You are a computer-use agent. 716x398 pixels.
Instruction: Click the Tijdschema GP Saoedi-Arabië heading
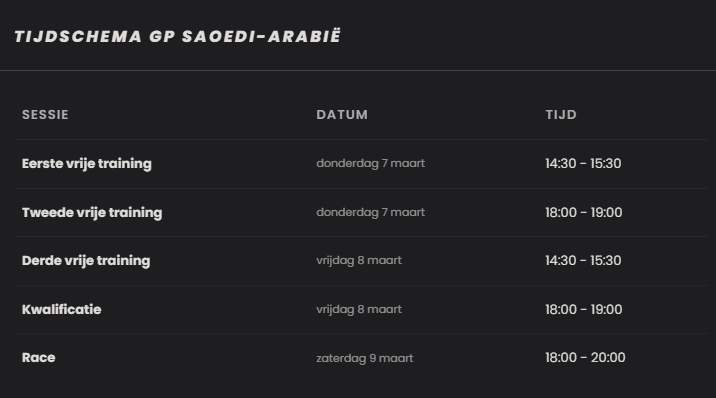(178, 36)
